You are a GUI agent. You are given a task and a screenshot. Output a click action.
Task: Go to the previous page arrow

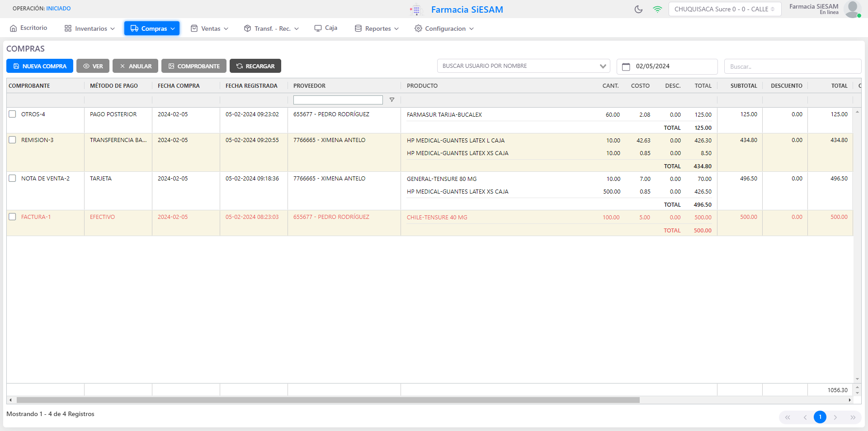click(805, 417)
